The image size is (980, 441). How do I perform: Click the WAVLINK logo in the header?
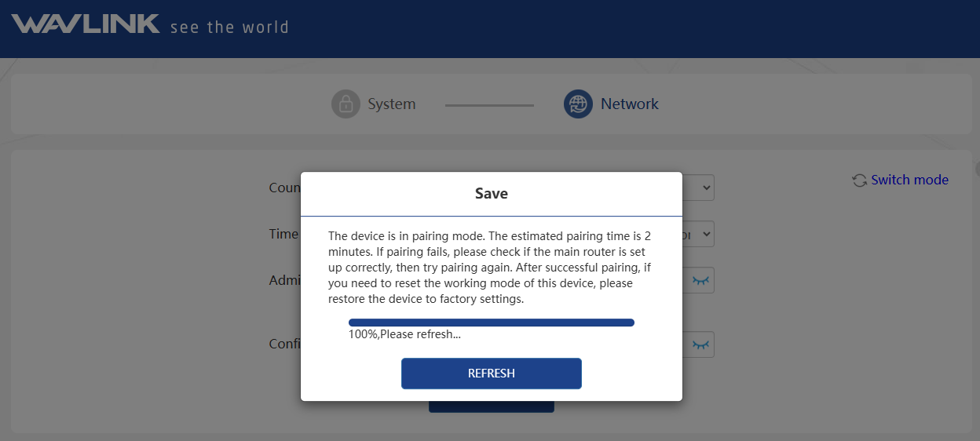coord(86,24)
